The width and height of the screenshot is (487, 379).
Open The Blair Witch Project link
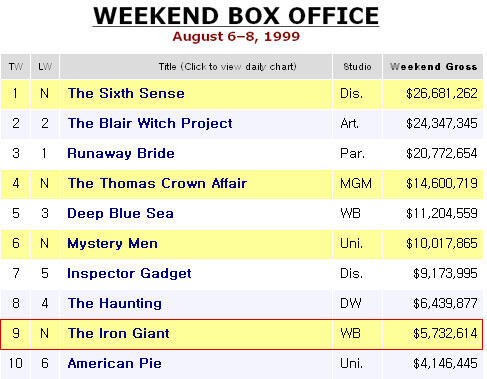coord(150,123)
